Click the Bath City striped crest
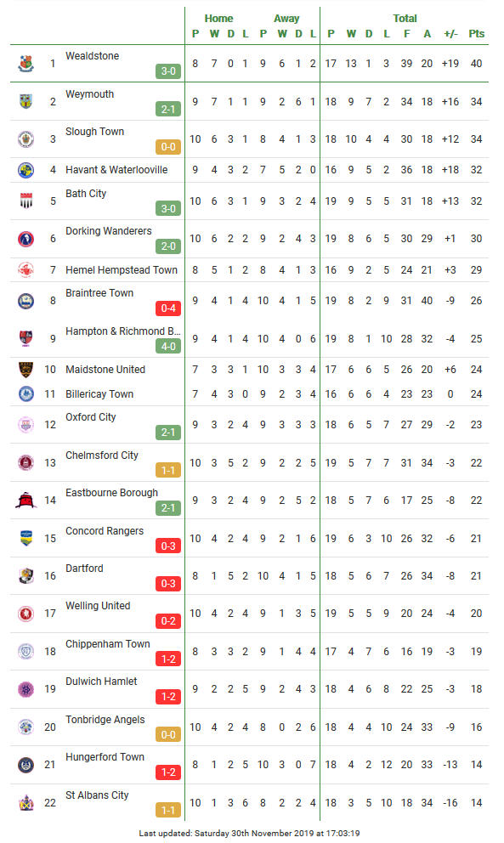The width and height of the screenshot is (504, 843). pos(25,201)
